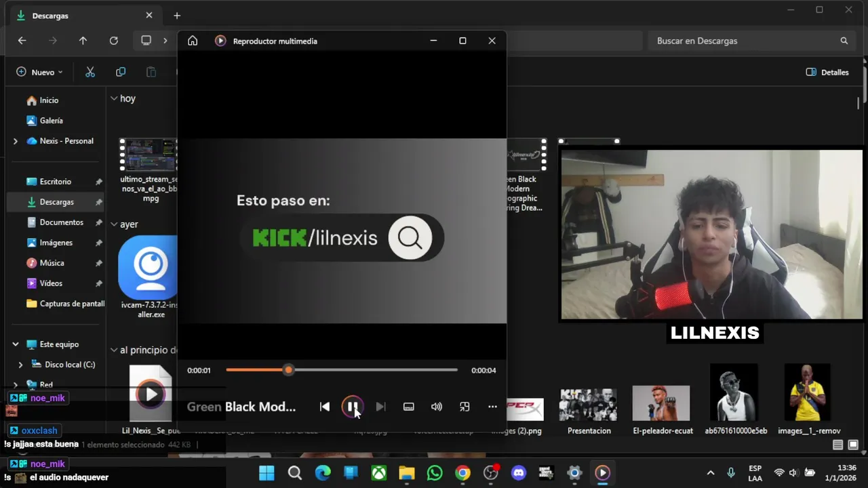Image resolution: width=868 pixels, height=488 pixels.
Task: Collapse the ayer file group
Action: click(114, 224)
